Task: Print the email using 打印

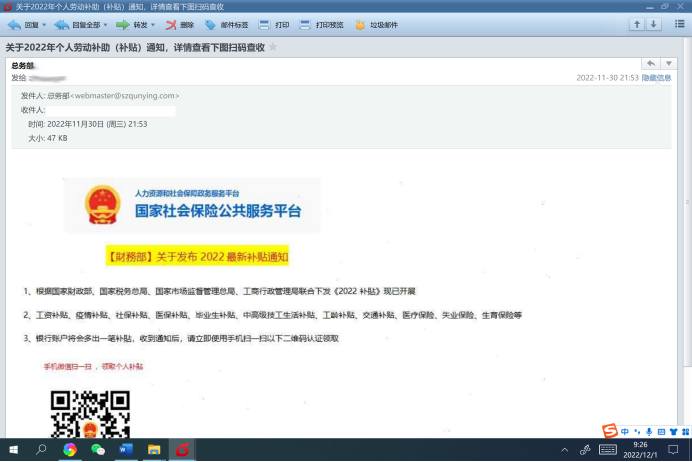Action: [x=274, y=24]
